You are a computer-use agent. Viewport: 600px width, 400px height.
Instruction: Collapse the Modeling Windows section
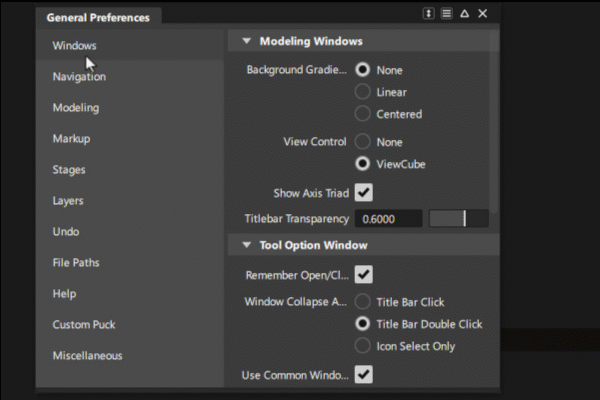click(x=246, y=42)
